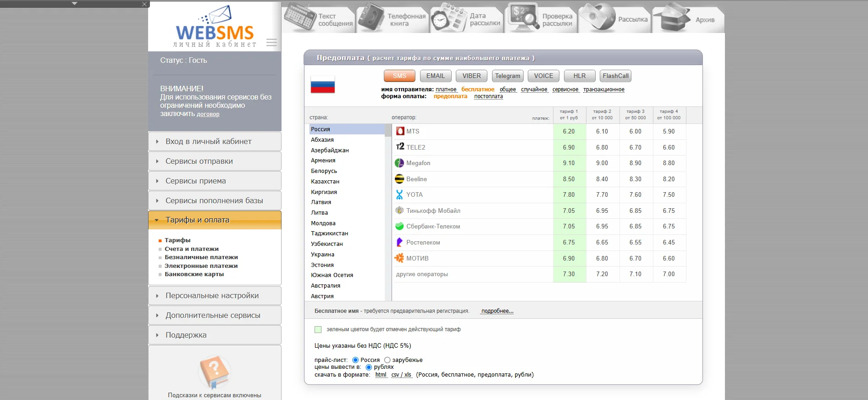
Task: Click the Тинькофф Мобайл operator logo
Action: pyautogui.click(x=399, y=211)
